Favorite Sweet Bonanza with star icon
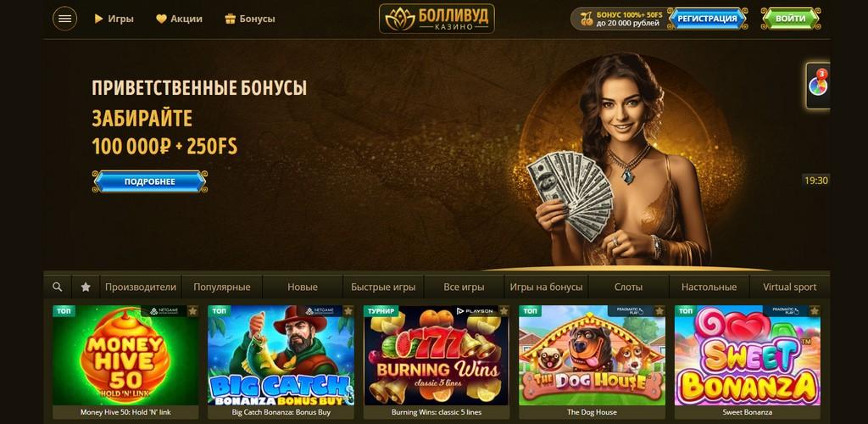This screenshot has width=868, height=424. tap(815, 311)
